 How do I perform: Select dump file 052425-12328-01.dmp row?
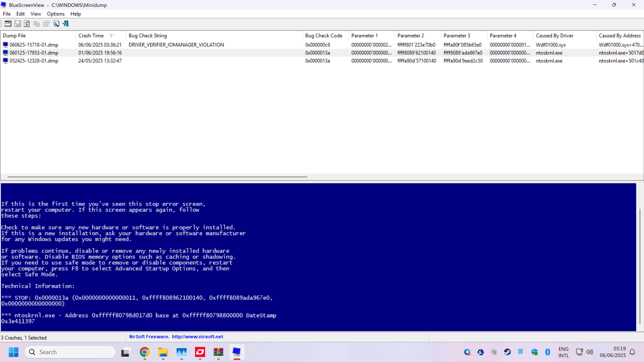pyautogui.click(x=34, y=61)
